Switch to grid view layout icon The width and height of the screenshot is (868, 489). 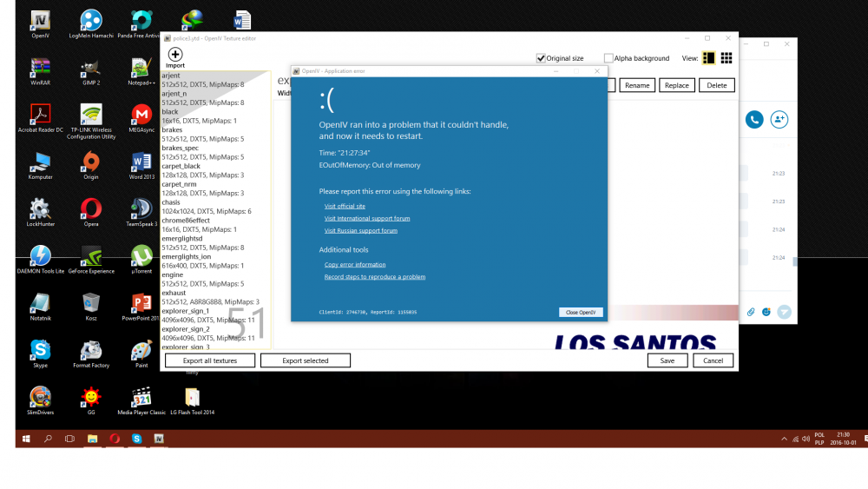pyautogui.click(x=727, y=57)
